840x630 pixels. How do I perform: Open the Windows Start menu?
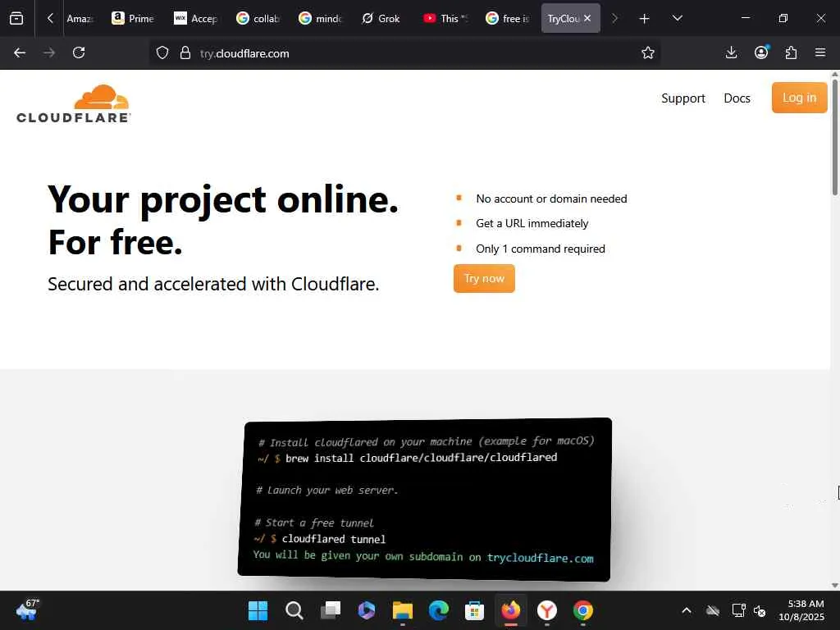pos(258,610)
